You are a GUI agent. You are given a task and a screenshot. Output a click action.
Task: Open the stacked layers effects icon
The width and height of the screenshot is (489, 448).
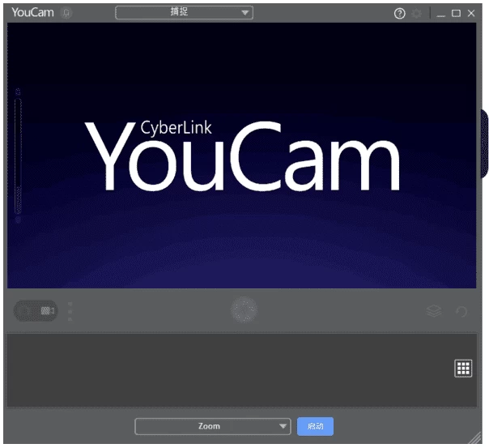click(433, 311)
